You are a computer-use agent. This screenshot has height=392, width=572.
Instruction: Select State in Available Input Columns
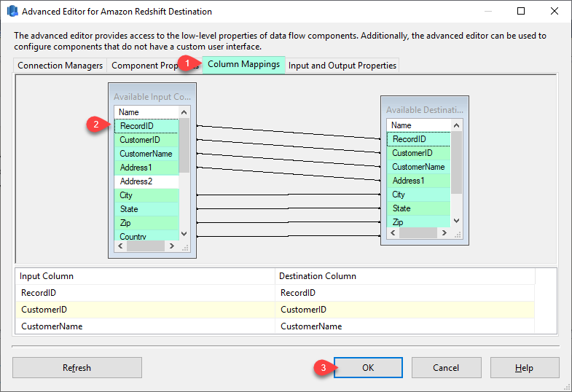click(146, 209)
